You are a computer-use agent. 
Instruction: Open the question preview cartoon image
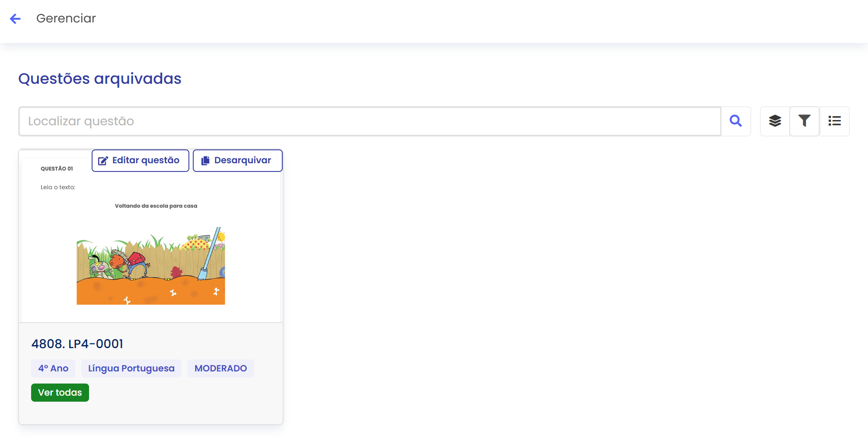point(151,266)
